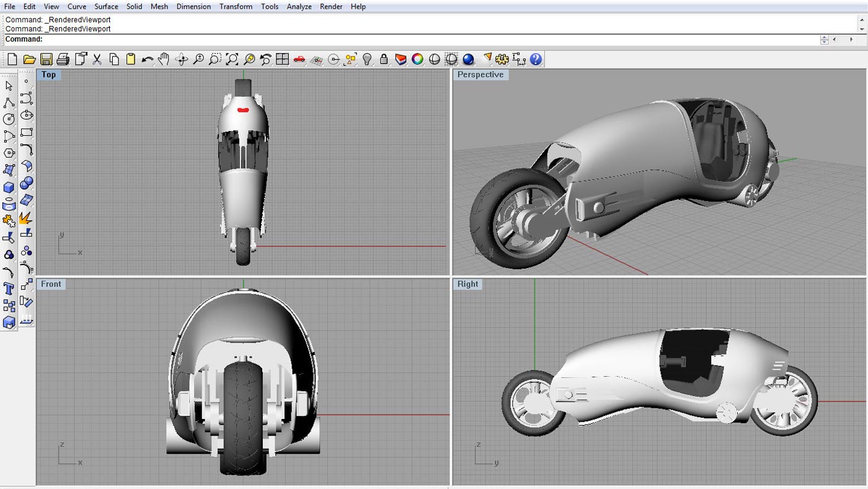This screenshot has width=868, height=489.
Task: Select the Zoom Extents icon
Action: [232, 59]
